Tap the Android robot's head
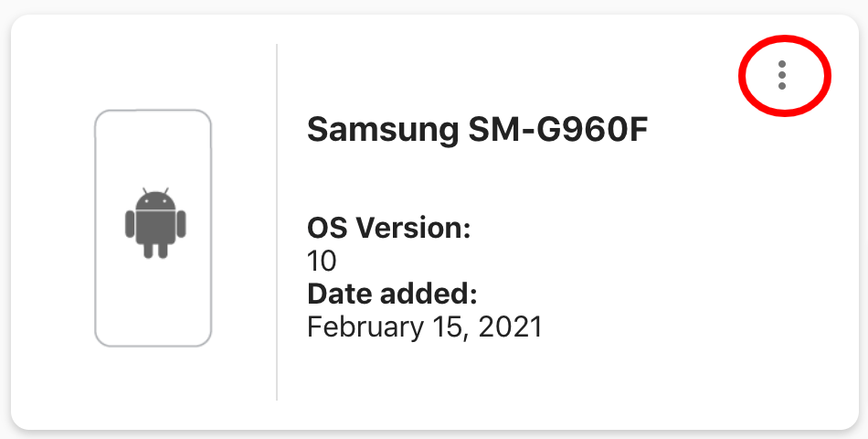Screen dimensions: 868x439 154,199
